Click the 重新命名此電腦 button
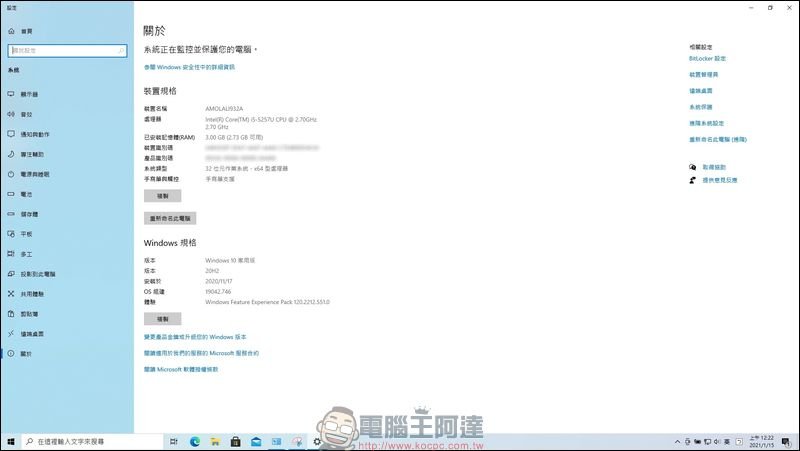 (170, 218)
